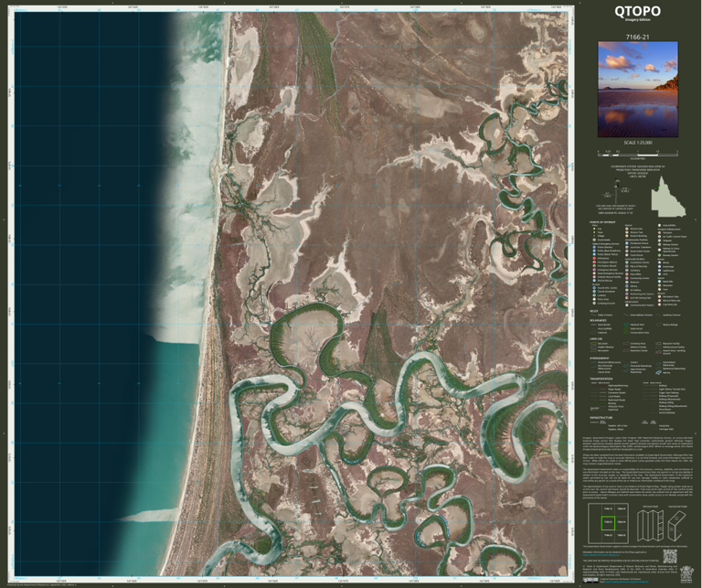The width and height of the screenshot is (702, 588).
Task: Click the National Park boundary symbol
Action: (626, 325)
